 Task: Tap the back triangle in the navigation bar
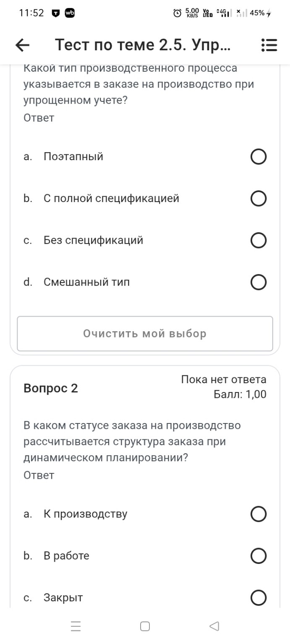214,626
